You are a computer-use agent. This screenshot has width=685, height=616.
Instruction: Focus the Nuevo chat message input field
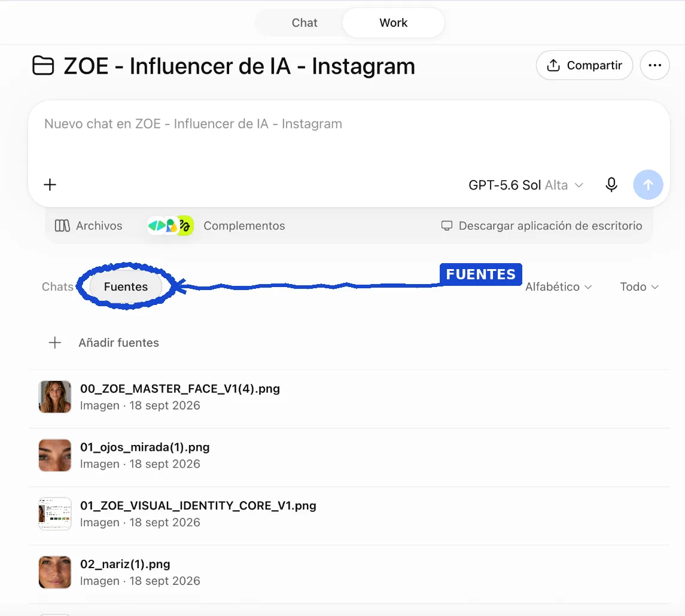point(349,124)
